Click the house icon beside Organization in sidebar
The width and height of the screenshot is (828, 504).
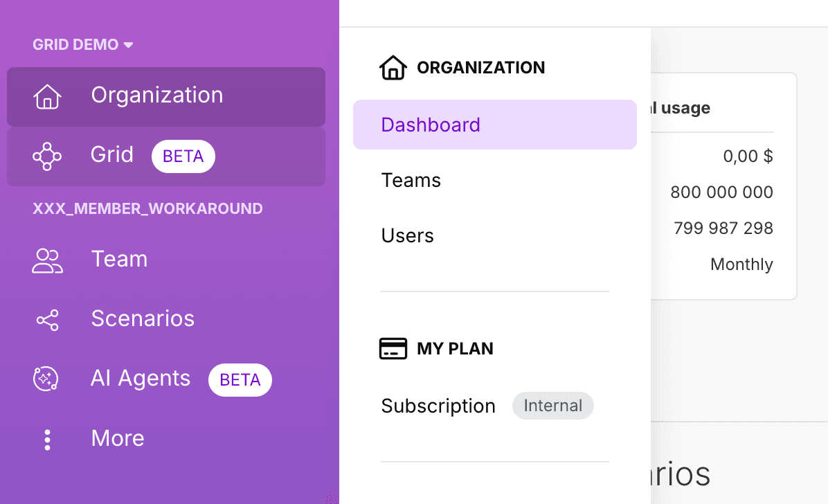pyautogui.click(x=47, y=96)
